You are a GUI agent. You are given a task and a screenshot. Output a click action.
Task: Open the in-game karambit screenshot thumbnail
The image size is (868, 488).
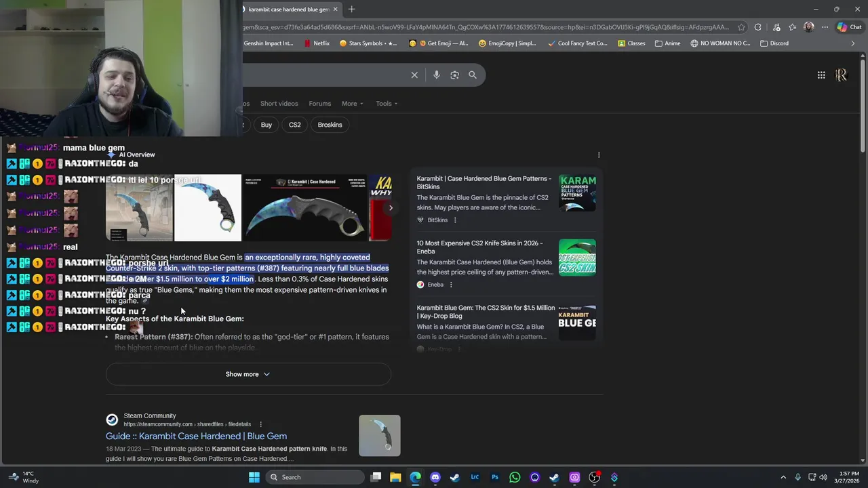(x=139, y=208)
